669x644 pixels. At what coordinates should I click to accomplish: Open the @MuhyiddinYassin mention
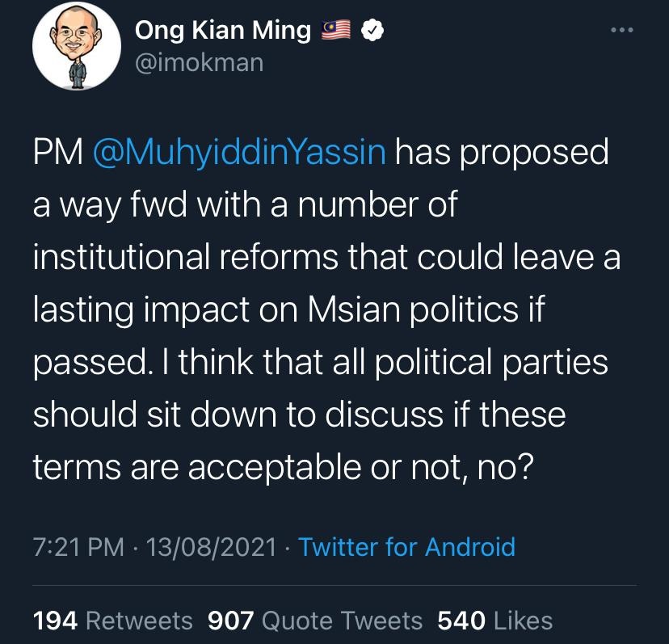[239, 152]
